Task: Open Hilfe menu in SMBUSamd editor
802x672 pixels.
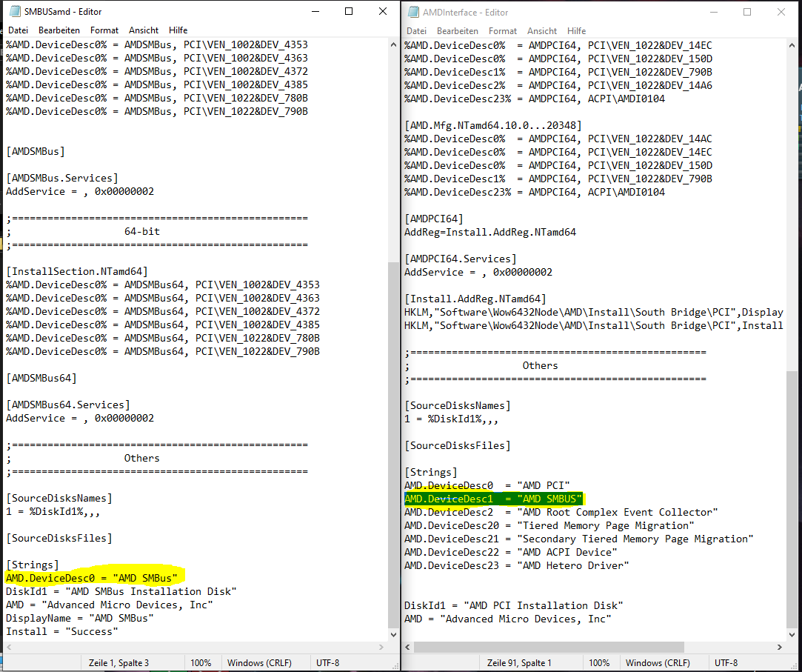Action: [x=178, y=30]
